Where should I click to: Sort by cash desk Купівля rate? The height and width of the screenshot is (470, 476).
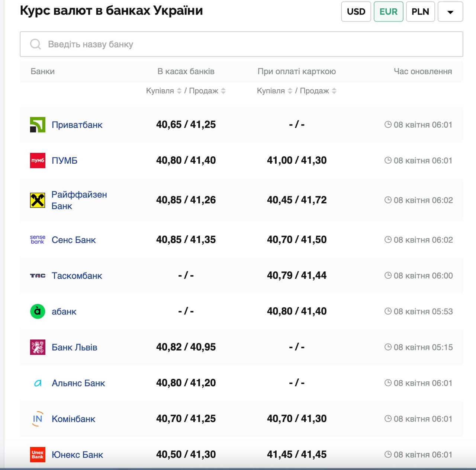tap(179, 91)
